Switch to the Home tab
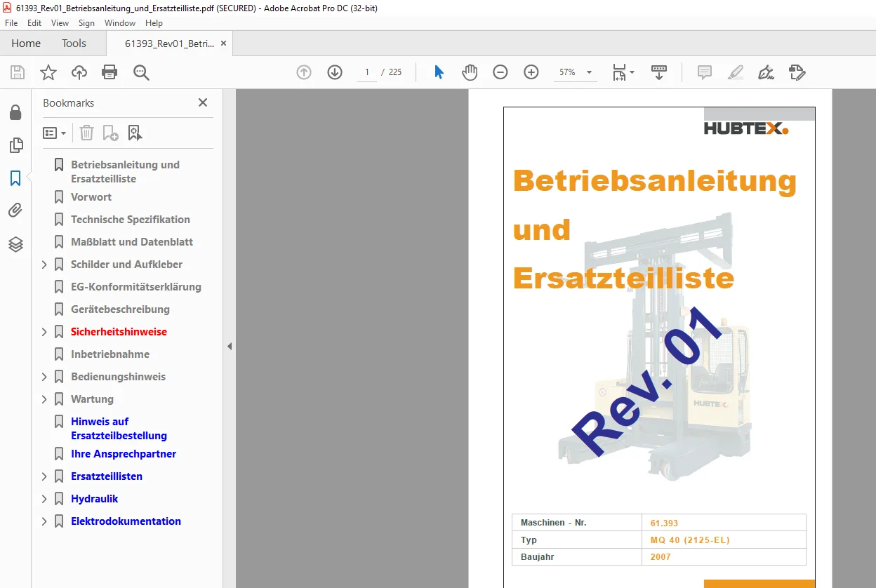This screenshot has height=588, width=876. pos(26,44)
